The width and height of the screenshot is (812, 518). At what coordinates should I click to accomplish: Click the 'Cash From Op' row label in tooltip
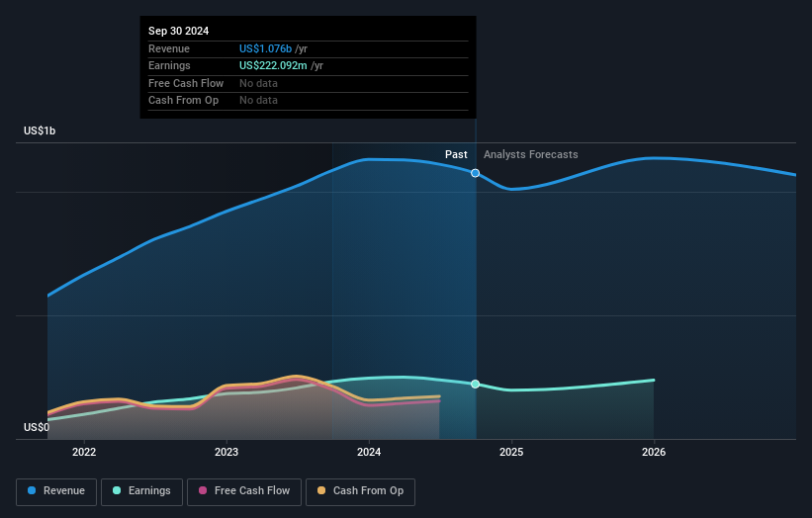pos(183,101)
